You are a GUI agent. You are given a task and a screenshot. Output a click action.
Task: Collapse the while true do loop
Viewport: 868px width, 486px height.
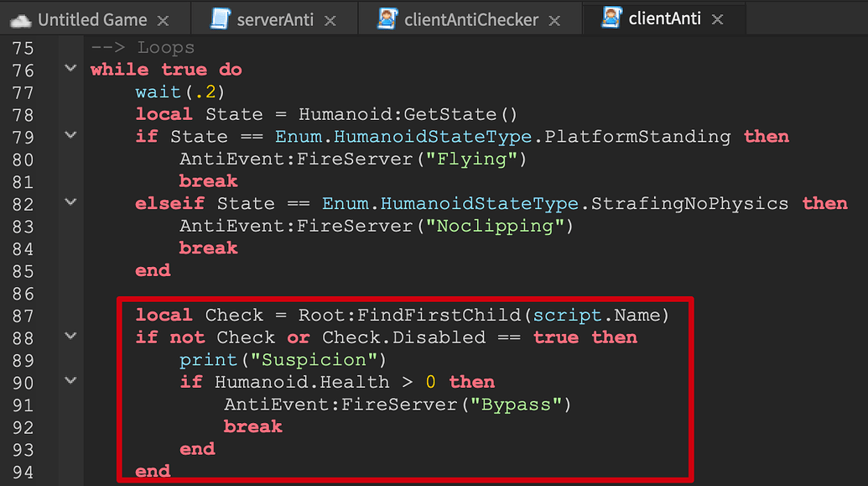[70, 69]
